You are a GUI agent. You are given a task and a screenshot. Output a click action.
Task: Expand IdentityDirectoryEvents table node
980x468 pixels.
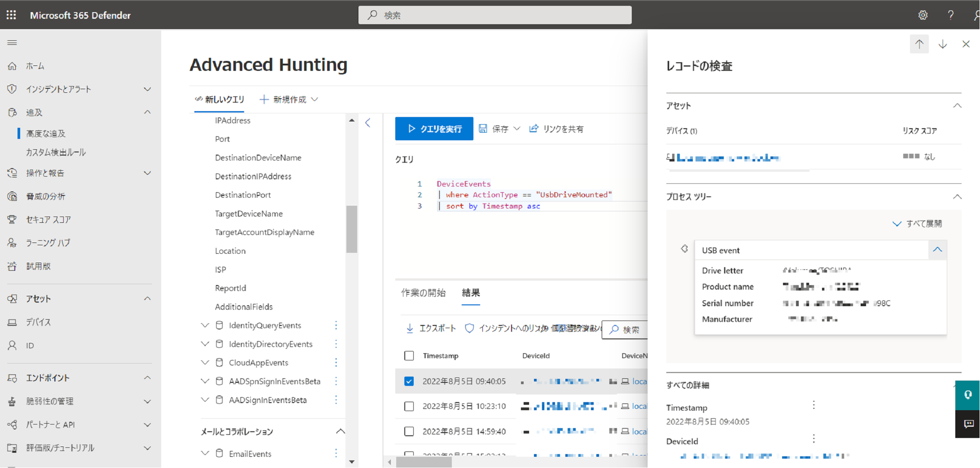(205, 344)
